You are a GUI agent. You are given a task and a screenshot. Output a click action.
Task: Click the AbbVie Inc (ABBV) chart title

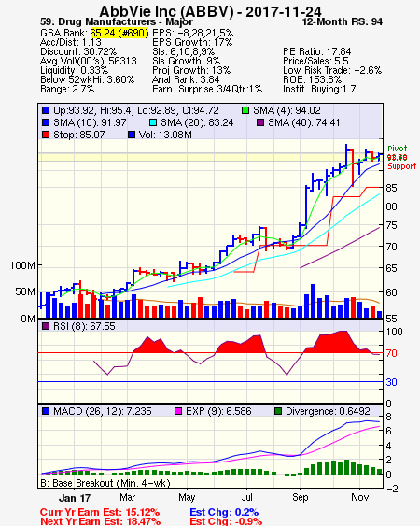[211, 11]
